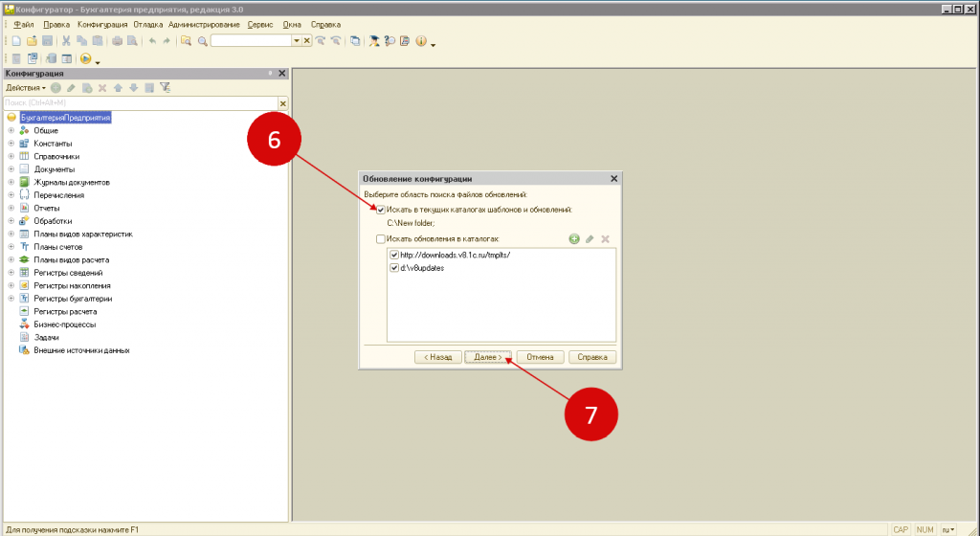Expand the Журналы документов node
Image resolution: width=980 pixels, height=536 pixels.
coord(11,183)
